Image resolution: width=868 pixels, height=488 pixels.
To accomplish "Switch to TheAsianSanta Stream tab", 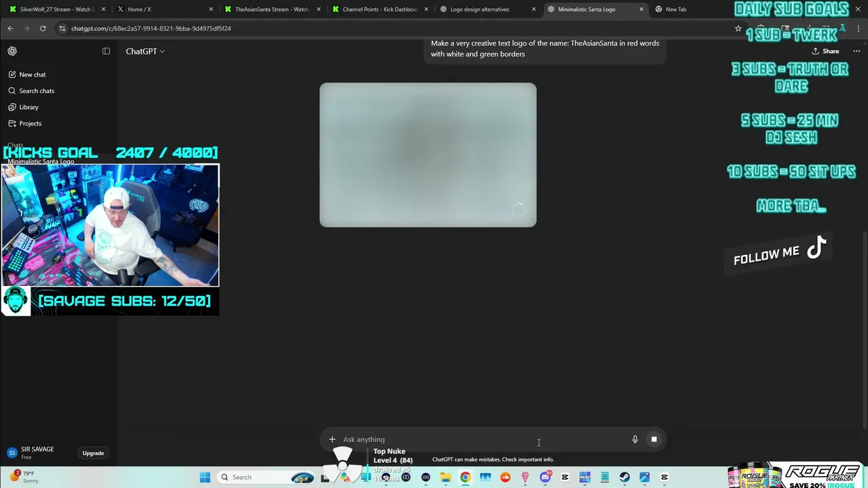I will click(x=271, y=9).
